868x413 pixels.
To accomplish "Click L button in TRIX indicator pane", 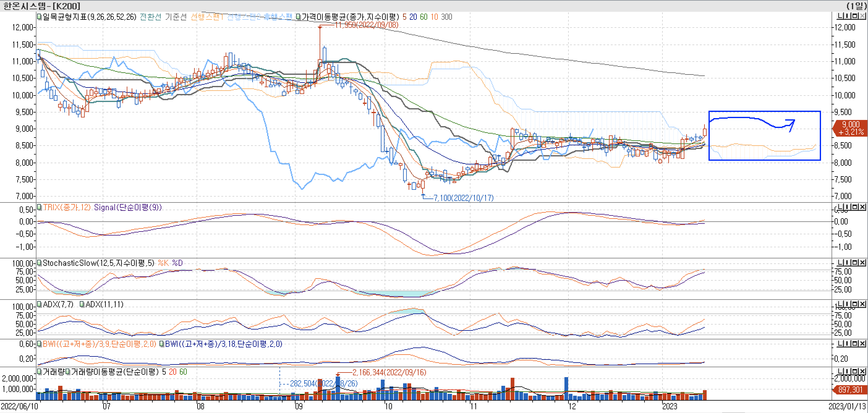I will tap(841, 207).
